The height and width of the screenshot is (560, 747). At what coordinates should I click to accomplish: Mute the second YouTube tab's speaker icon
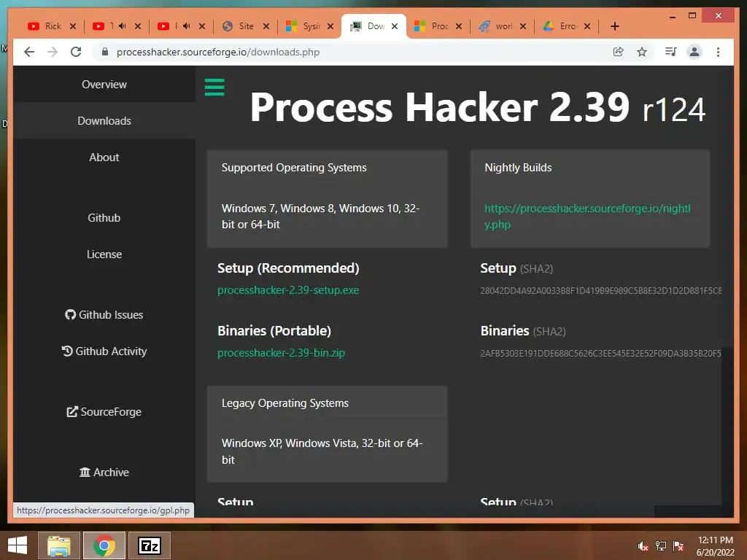coord(123,26)
